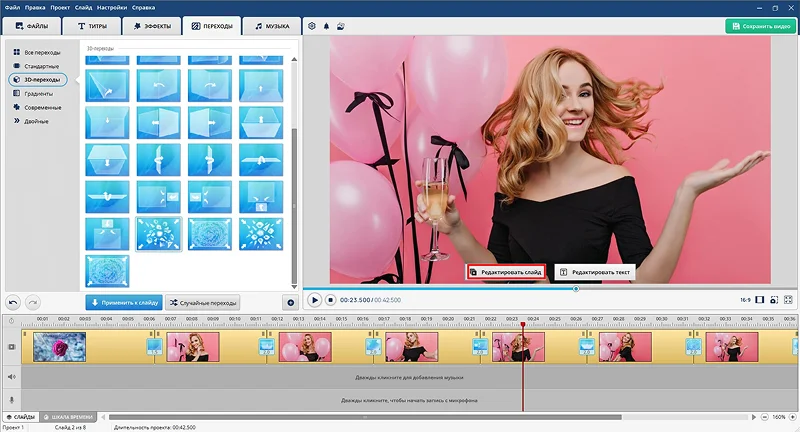This screenshot has width=800, height=432.
Task: Select 3D-переходы category
Action: (38, 80)
